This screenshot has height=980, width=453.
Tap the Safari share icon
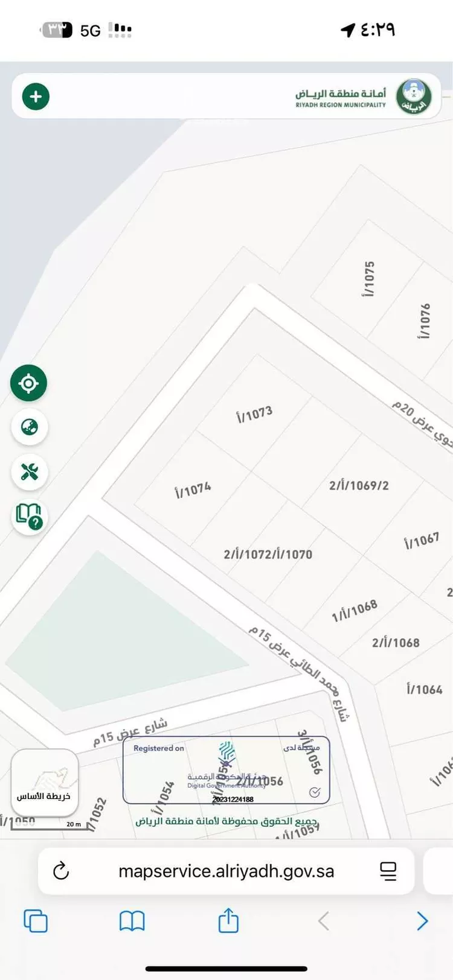pyautogui.click(x=228, y=920)
